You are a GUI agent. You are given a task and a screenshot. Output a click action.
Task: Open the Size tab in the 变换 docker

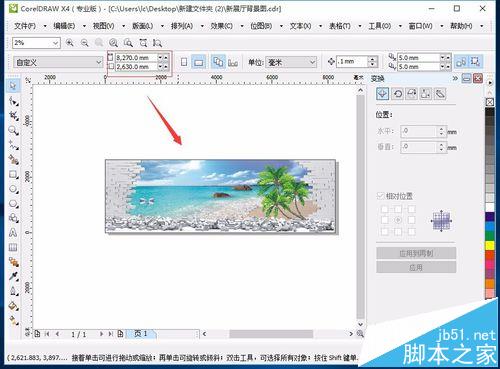point(426,94)
